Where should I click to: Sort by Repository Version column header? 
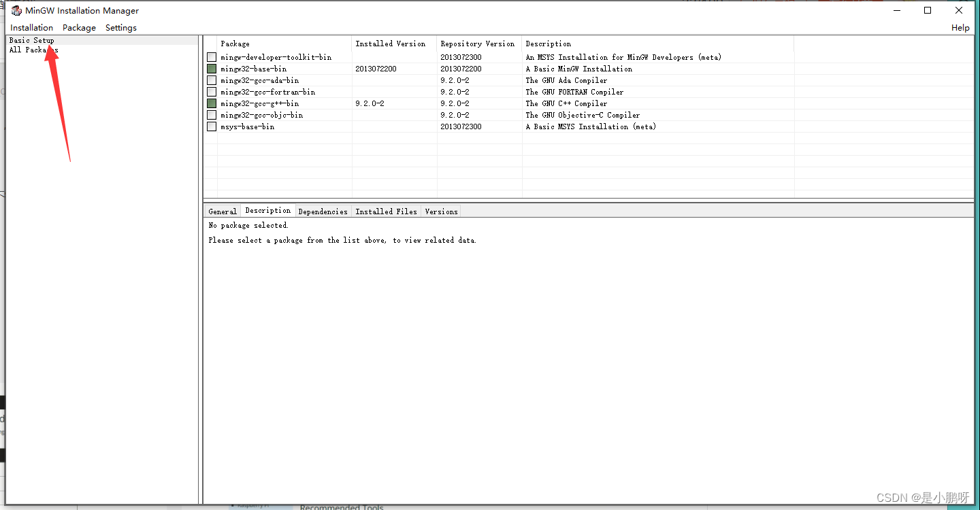pos(479,44)
